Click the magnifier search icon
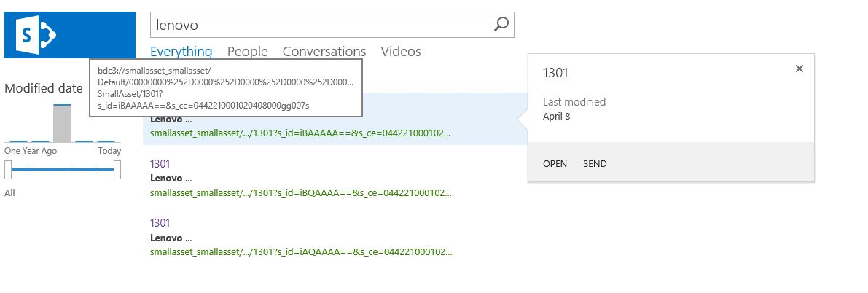The width and height of the screenshot is (868, 293). coord(501,24)
